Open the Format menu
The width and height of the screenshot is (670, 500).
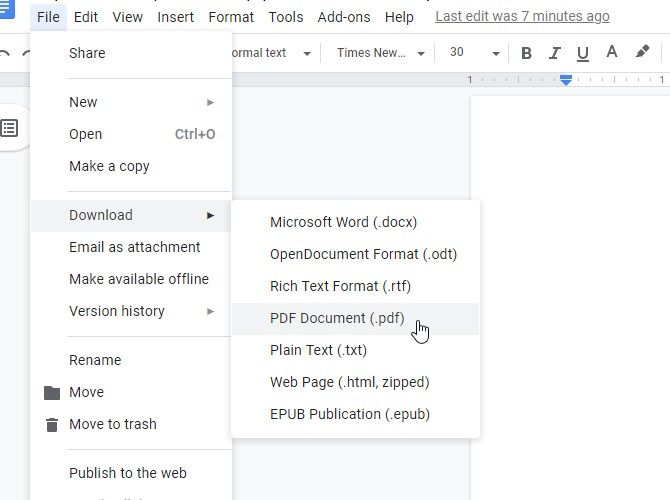click(x=231, y=17)
